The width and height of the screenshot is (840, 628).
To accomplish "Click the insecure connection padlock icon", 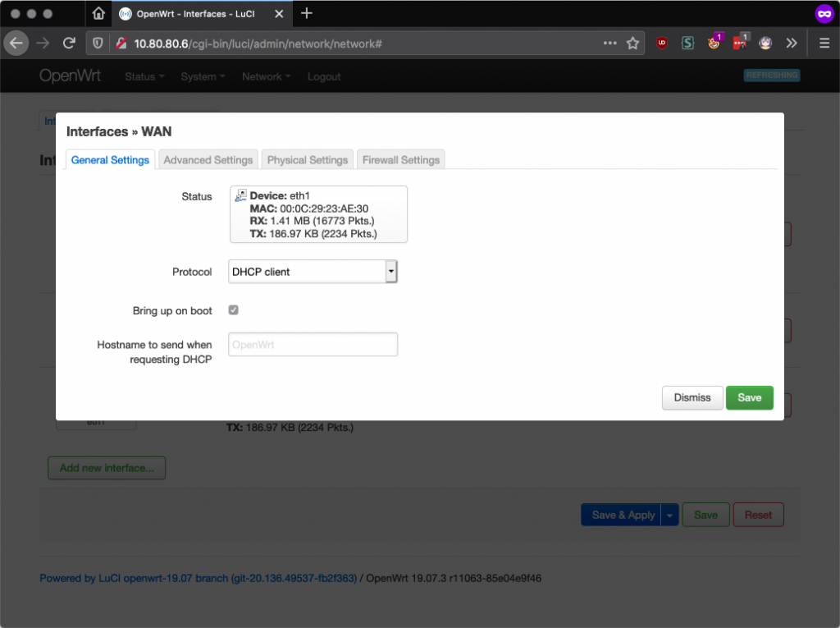I will [121, 44].
